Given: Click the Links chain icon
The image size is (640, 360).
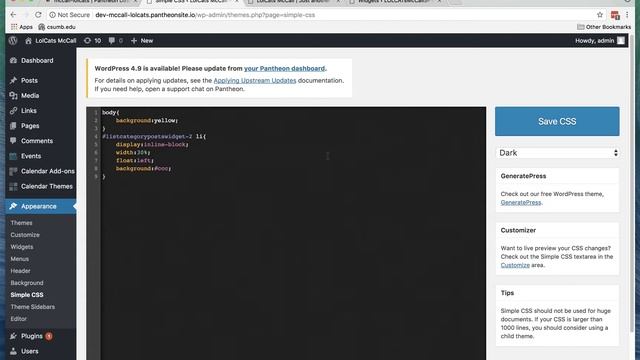Looking at the screenshot, I should click(13, 111).
